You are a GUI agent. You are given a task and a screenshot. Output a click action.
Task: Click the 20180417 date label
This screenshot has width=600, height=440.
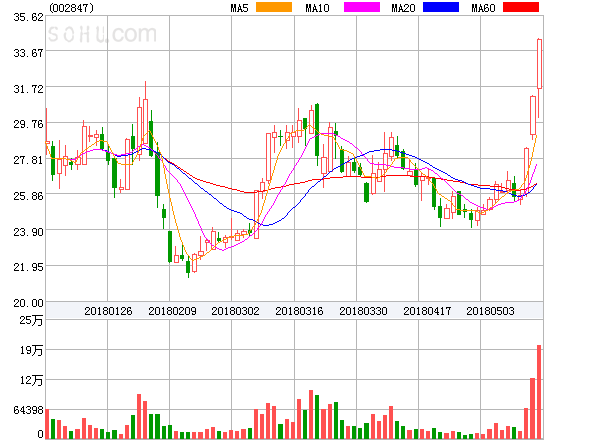(427, 311)
